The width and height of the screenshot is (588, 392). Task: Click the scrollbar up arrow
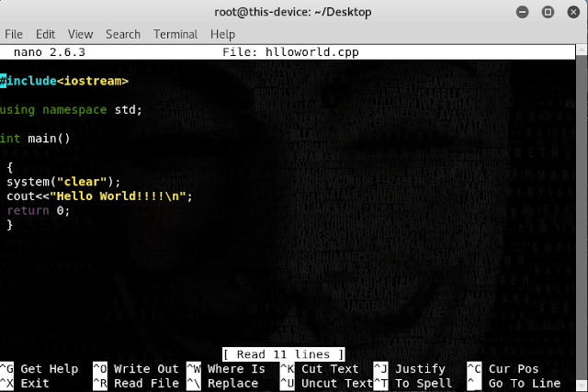click(x=582, y=50)
